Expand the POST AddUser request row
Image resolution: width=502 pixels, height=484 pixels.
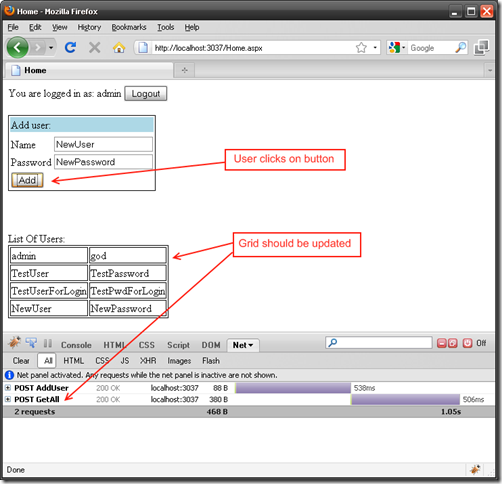(8, 388)
